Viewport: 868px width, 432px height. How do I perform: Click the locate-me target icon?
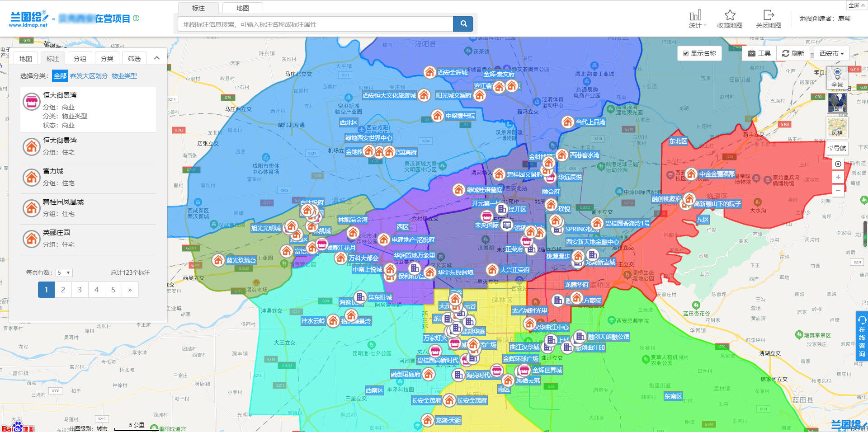(838, 164)
